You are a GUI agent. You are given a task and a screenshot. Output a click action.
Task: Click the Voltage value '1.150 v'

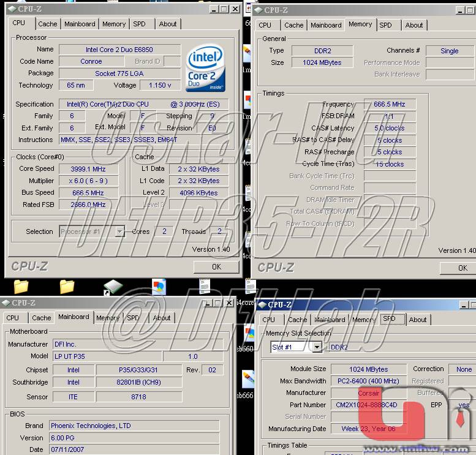click(161, 85)
